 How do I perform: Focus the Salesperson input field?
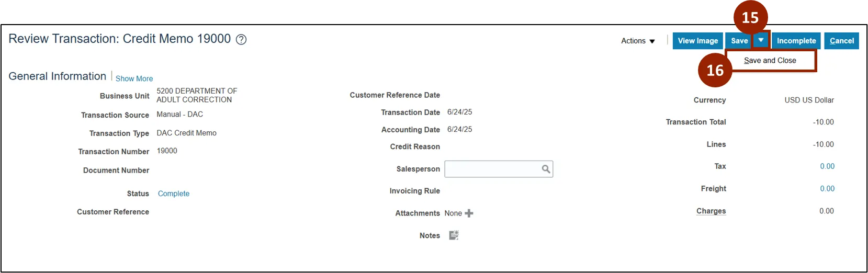[492, 169]
